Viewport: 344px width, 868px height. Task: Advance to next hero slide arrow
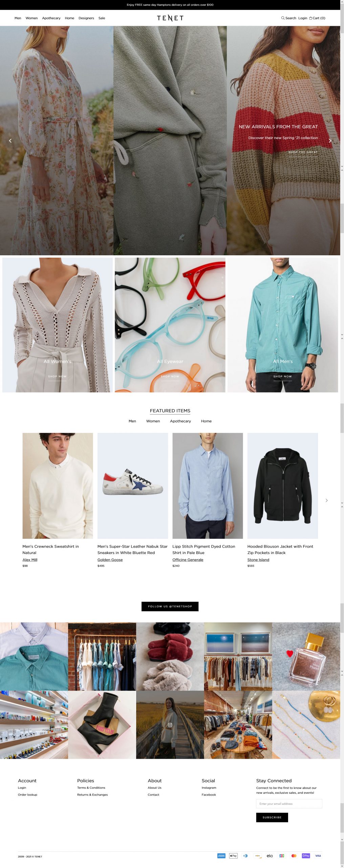330,141
